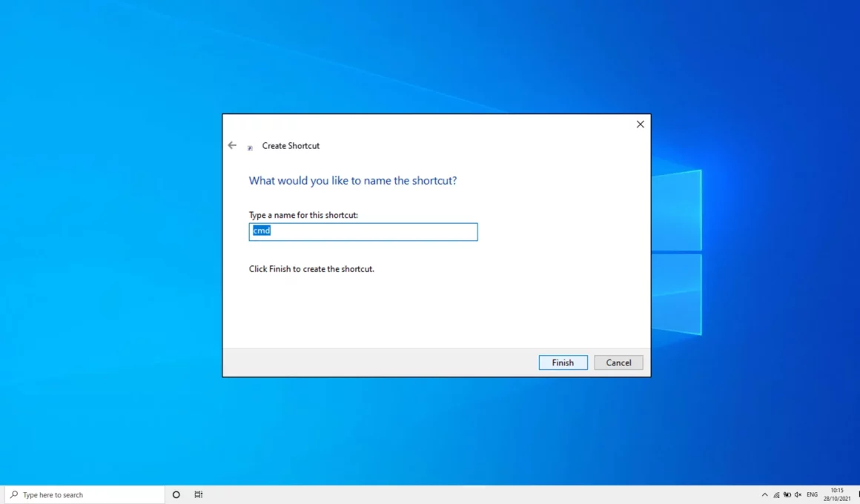Close the Create Shortcut dialog

[x=640, y=125]
